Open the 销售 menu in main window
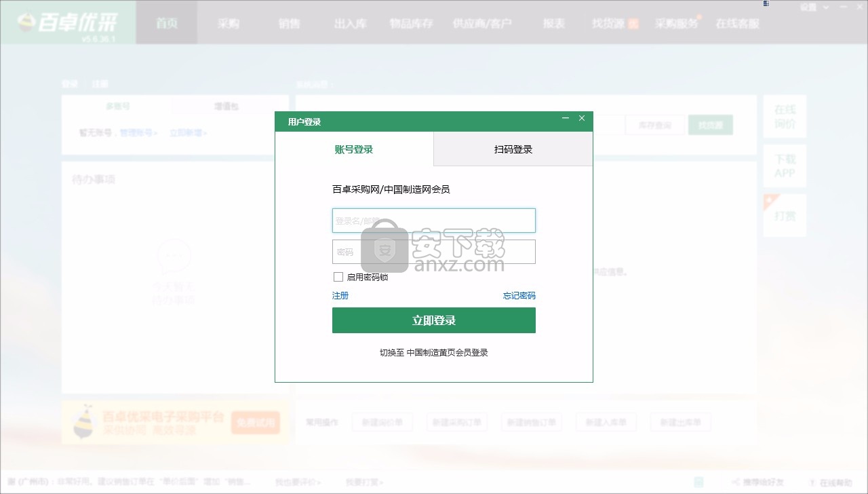868x494 pixels. point(290,23)
